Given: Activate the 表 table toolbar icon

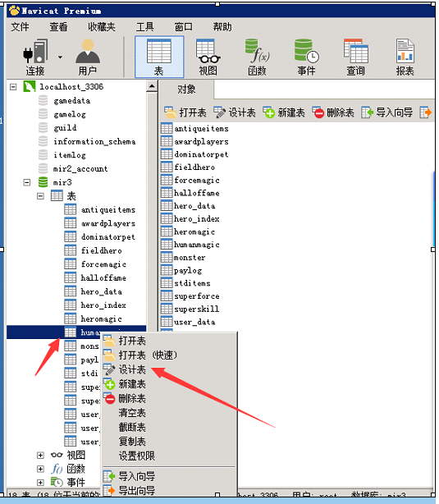Looking at the screenshot, I should tap(159, 57).
